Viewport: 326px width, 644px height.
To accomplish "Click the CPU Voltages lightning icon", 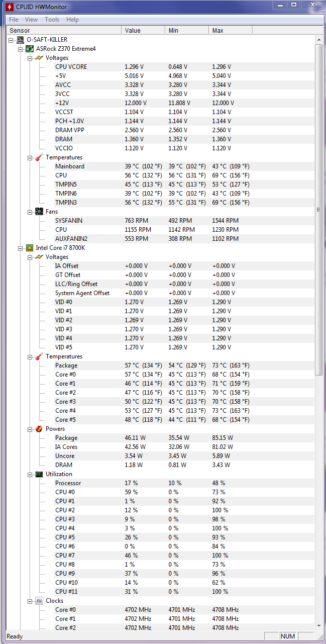I will point(39,257).
